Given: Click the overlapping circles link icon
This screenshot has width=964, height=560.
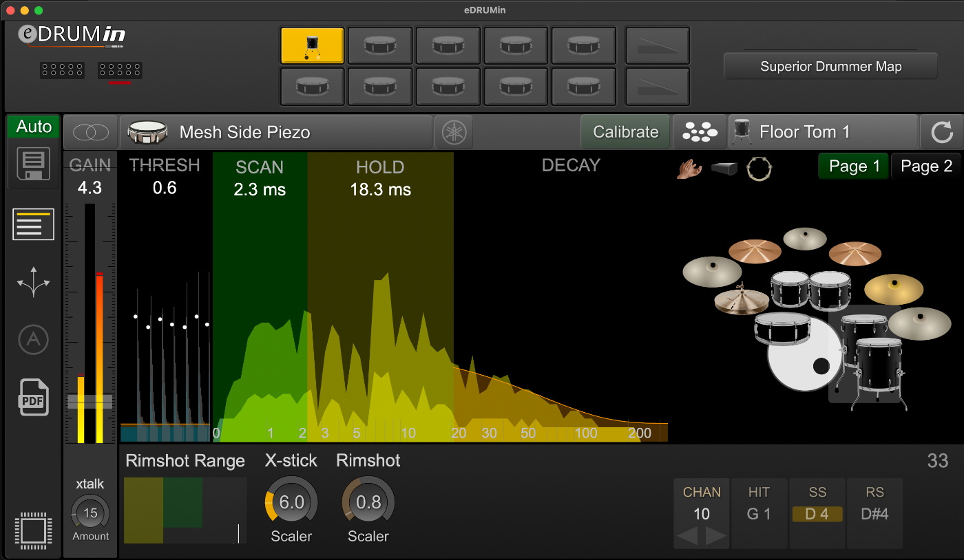Looking at the screenshot, I should click(x=90, y=132).
